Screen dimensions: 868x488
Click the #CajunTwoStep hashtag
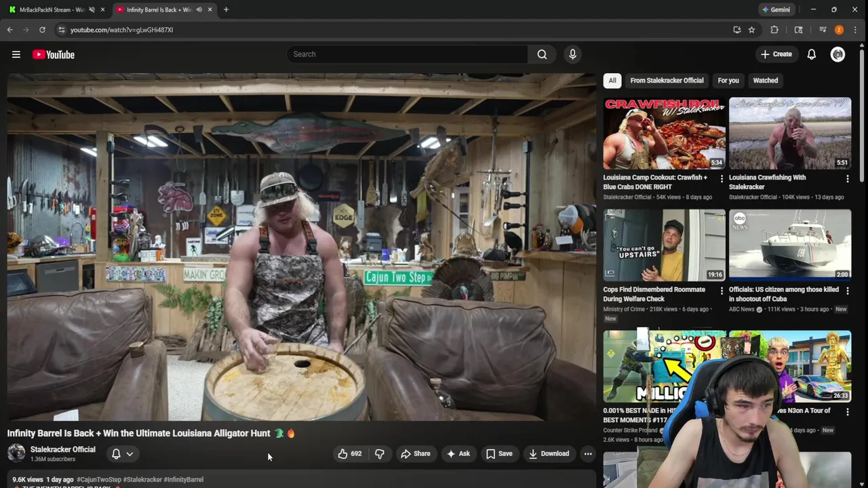click(98, 480)
